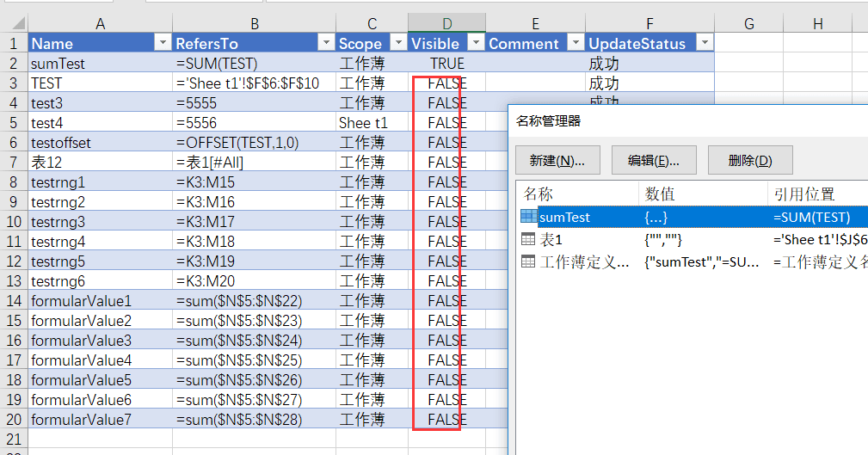The height and width of the screenshot is (455, 868).
Task: Click the 成功 status cell in TEST row
Action: (649, 83)
